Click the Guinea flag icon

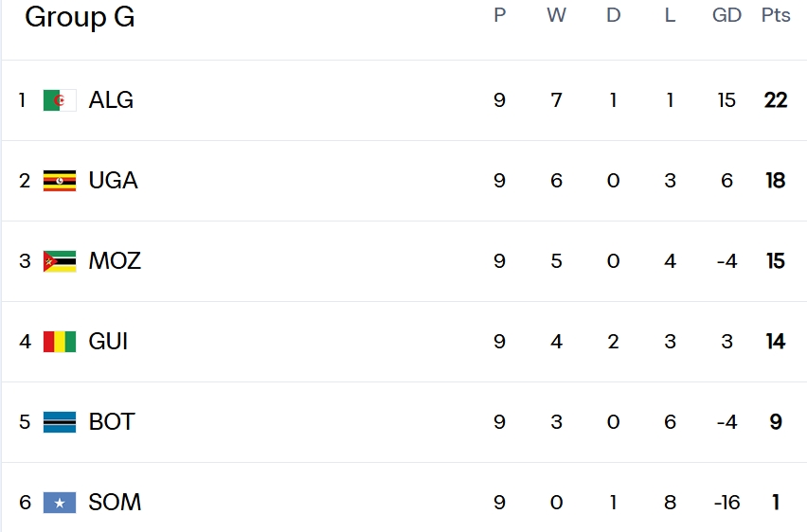point(60,342)
